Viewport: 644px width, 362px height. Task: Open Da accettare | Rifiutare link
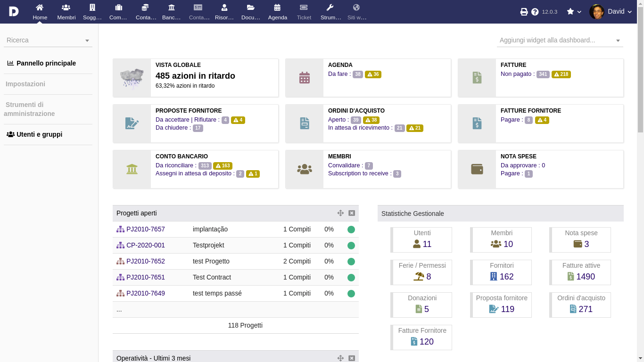pyautogui.click(x=188, y=120)
